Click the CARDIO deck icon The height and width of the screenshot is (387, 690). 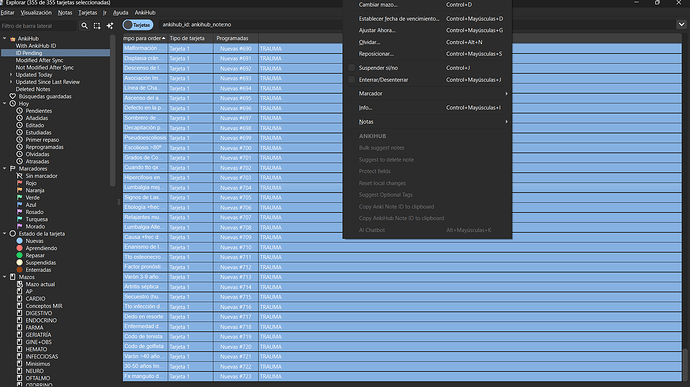(19, 299)
